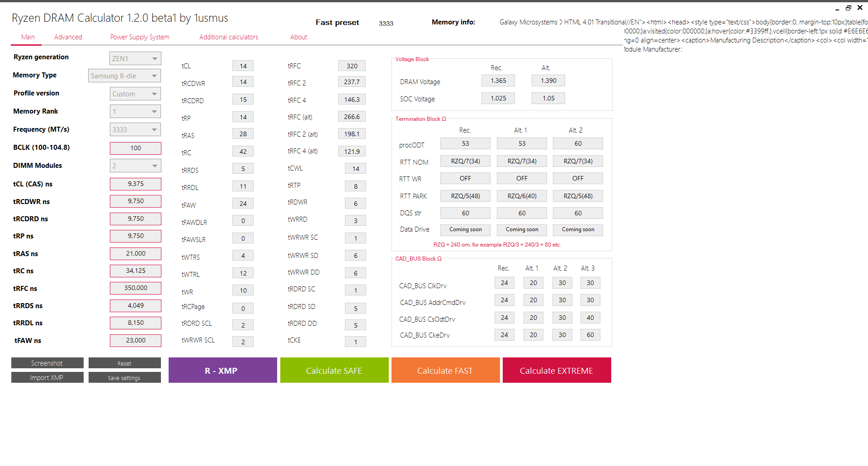This screenshot has height=466, width=868.
Task: Click the tRAS value 28
Action: pos(243,134)
